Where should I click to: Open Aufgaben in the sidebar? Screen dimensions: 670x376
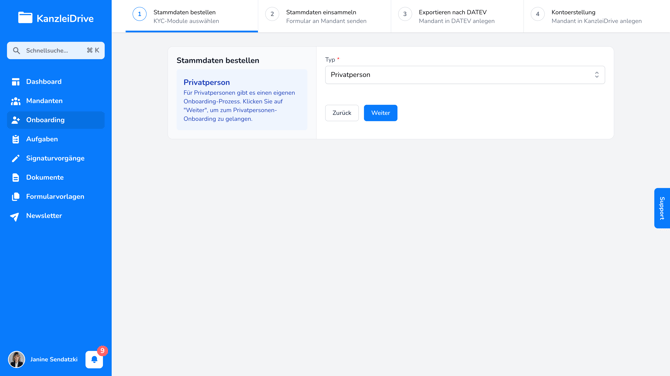pos(56,139)
